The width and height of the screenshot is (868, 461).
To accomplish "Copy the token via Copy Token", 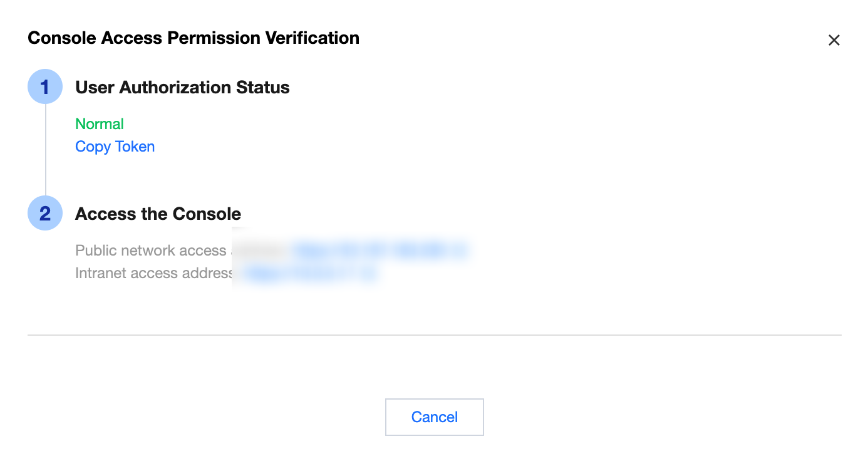I will click(115, 147).
